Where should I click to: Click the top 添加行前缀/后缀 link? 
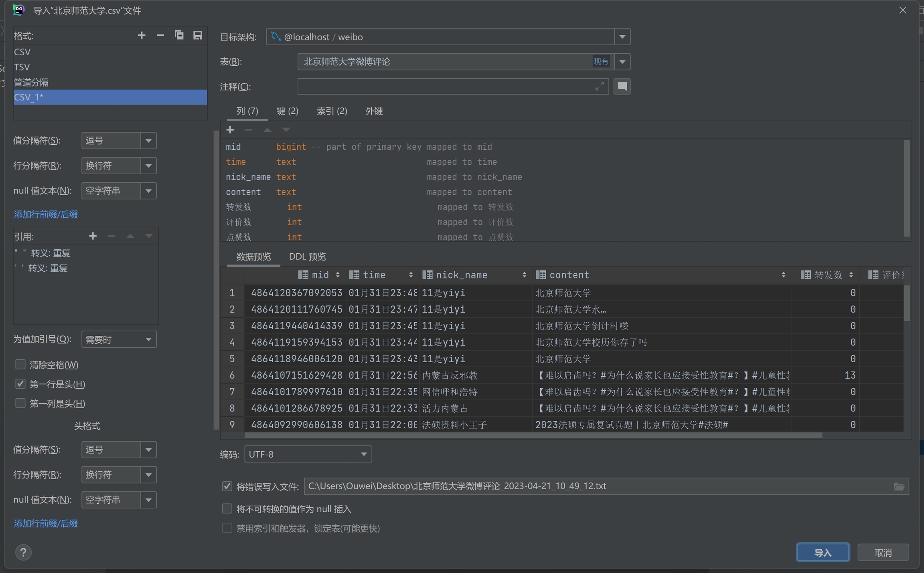coord(46,214)
